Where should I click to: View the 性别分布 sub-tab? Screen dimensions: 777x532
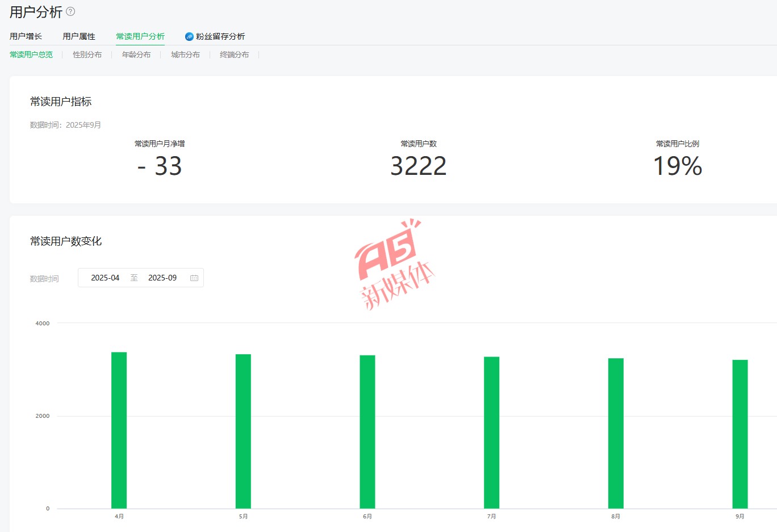(x=87, y=55)
